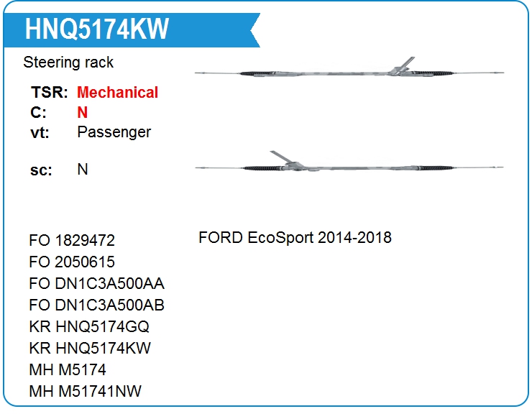Click the red Mechanical TSR value

(117, 92)
